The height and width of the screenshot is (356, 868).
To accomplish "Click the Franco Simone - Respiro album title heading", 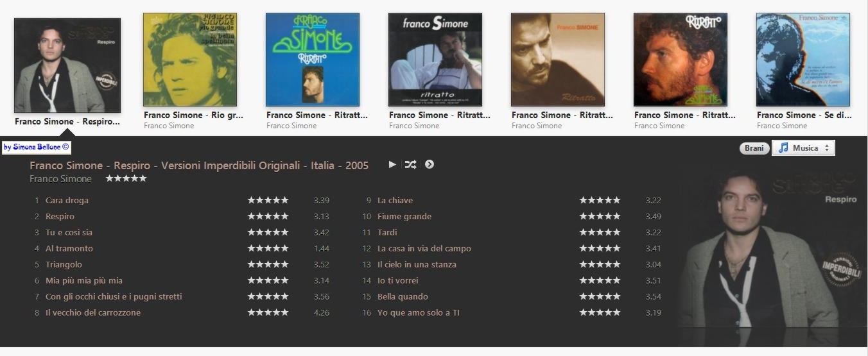I will coord(199,165).
